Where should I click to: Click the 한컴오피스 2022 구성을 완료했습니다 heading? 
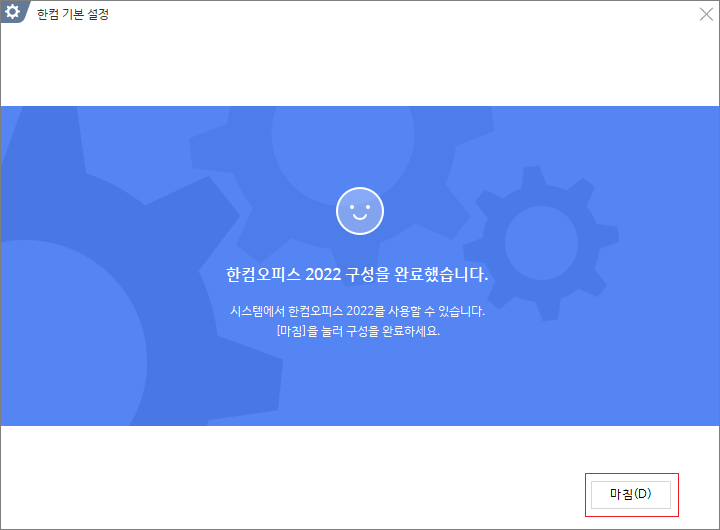[x=357, y=274]
